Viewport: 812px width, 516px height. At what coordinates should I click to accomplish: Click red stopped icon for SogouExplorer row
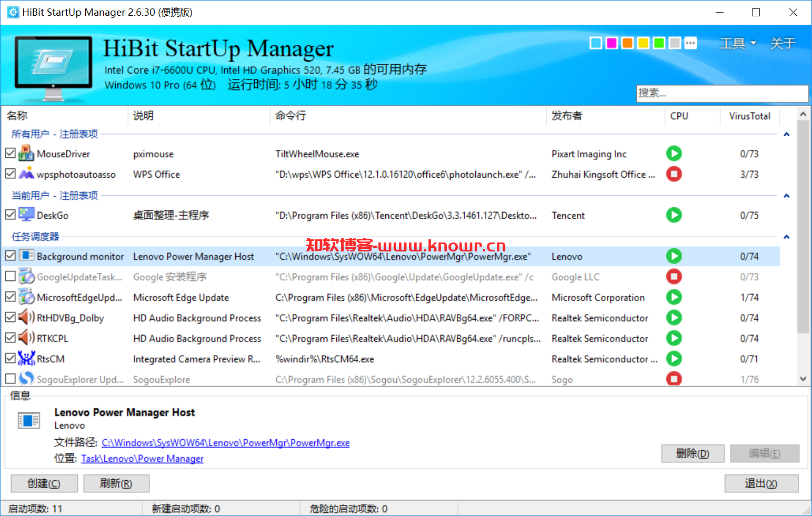pos(674,378)
